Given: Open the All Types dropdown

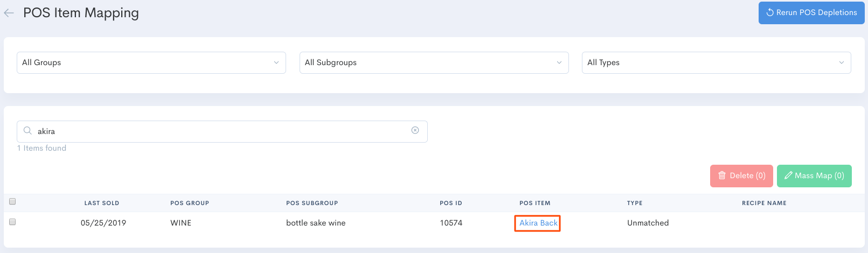Looking at the screenshot, I should [x=716, y=62].
